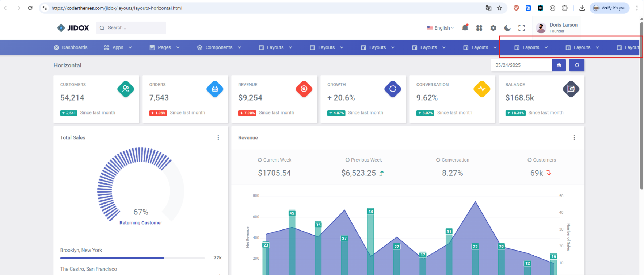Viewport: 644px width, 275px height.
Task: Click Doris Larson profile avatar
Action: 541,28
